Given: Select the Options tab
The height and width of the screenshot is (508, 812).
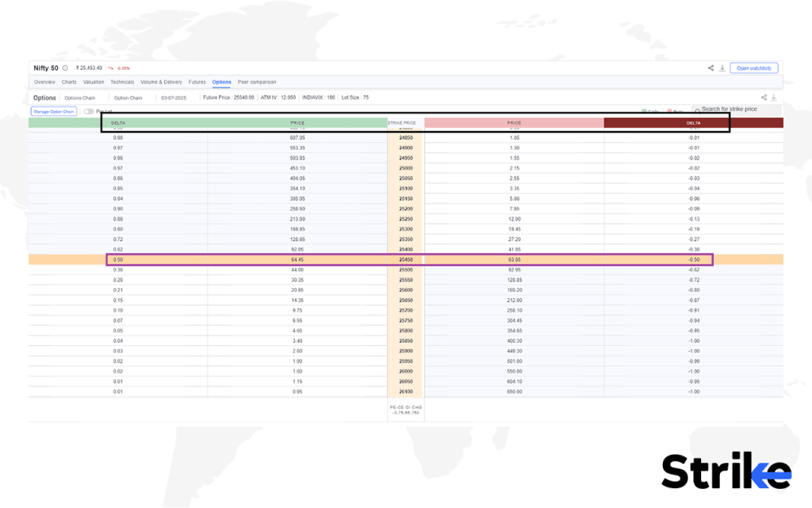Looking at the screenshot, I should pos(222,82).
